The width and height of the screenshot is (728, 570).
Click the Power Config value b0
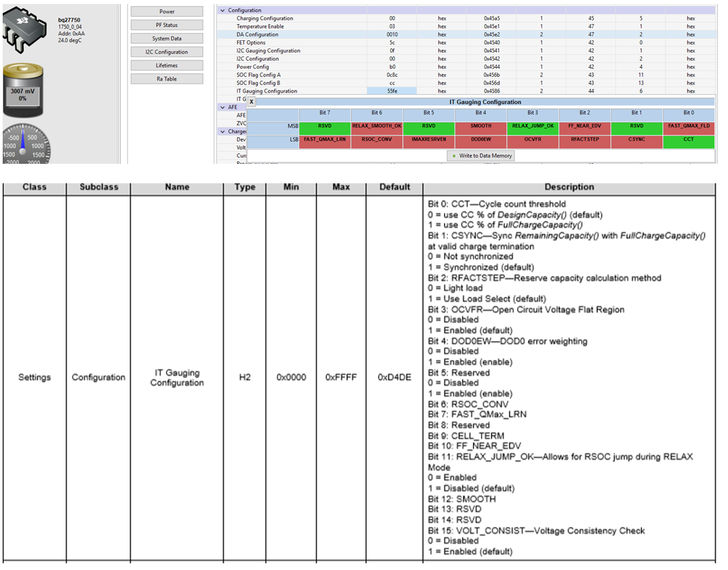point(392,67)
